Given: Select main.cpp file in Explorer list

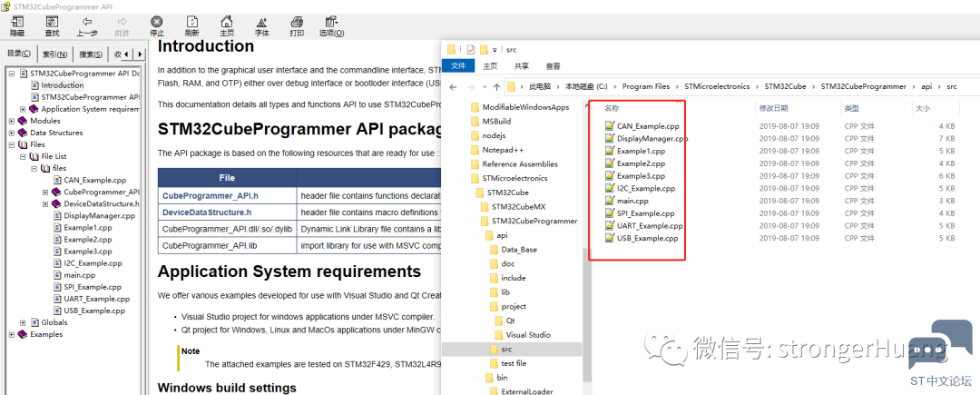Looking at the screenshot, I should pyautogui.click(x=627, y=201).
